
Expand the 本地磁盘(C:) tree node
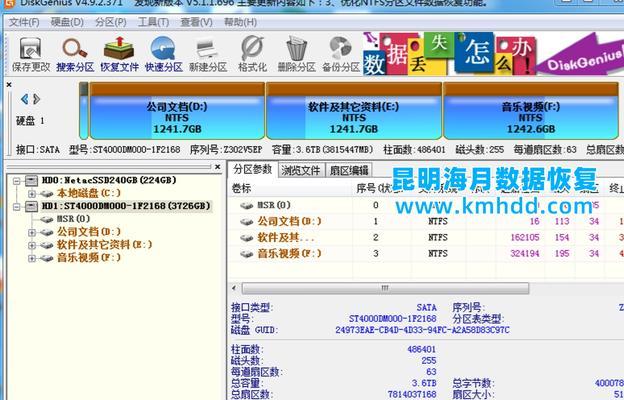coord(32,194)
